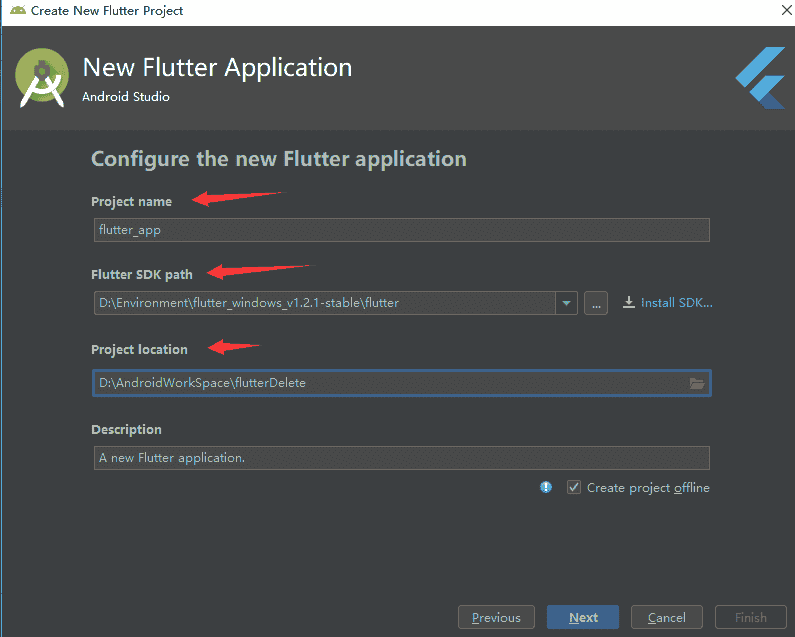Click the Finish button
The width and height of the screenshot is (795, 637).
coord(750,617)
